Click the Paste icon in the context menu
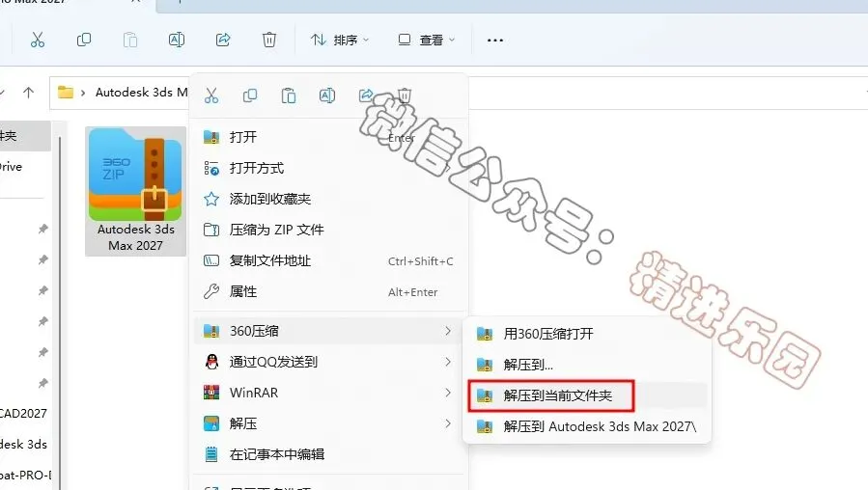Viewport: 868px width, 490px height. 289,95
